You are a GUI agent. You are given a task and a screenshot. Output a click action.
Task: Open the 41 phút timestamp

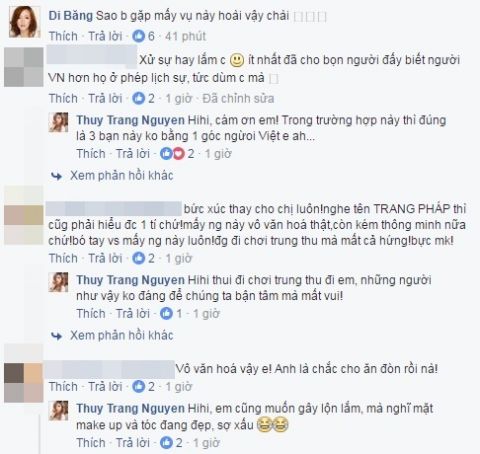tap(185, 36)
